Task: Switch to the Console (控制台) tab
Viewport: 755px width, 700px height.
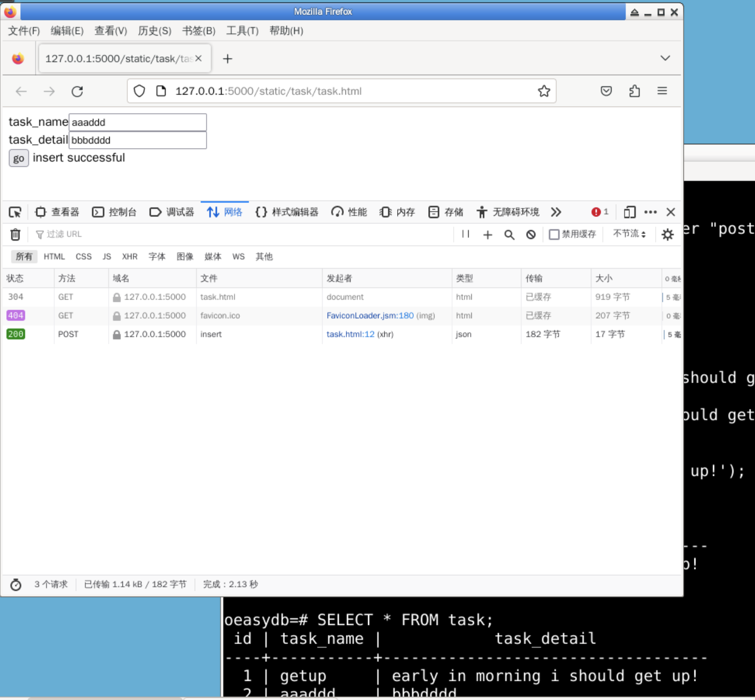Action: 114,212
